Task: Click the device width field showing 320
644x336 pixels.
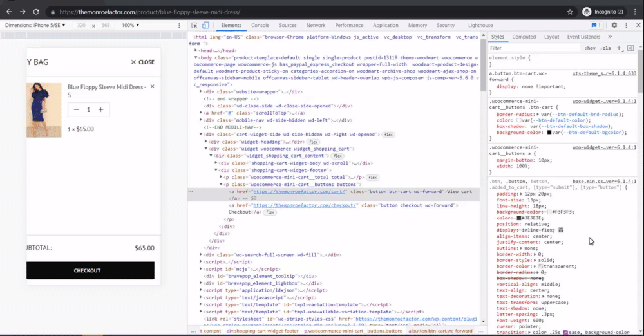Action: tap(81, 26)
